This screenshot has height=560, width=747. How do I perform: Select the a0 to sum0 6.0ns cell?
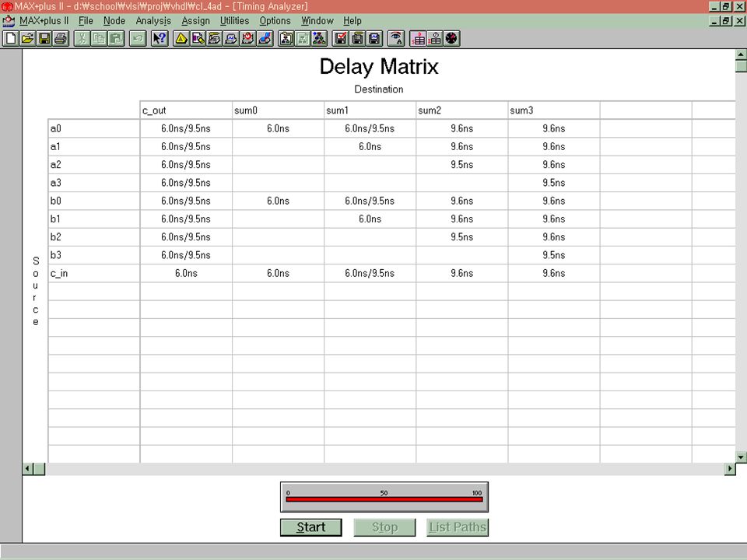(279, 128)
